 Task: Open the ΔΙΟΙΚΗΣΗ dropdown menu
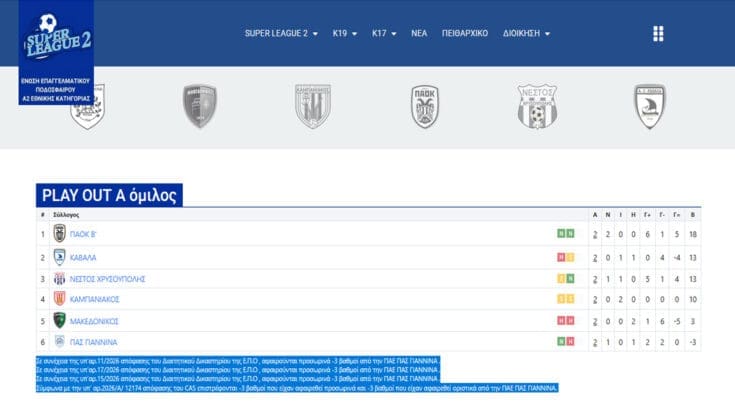526,33
